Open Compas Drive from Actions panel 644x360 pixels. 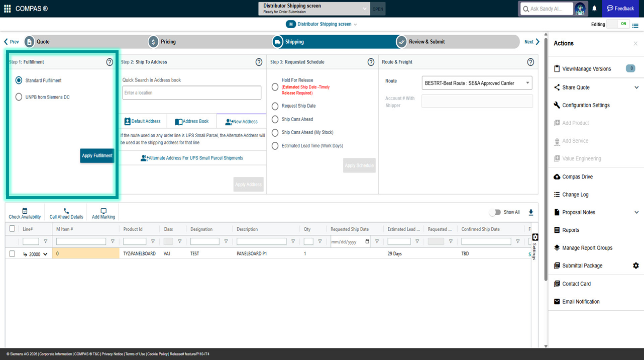pyautogui.click(x=577, y=177)
